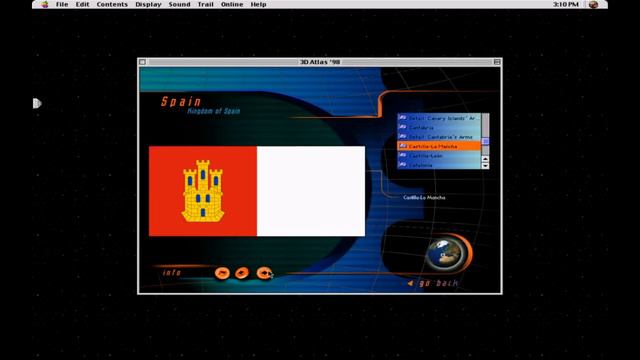Click the control strip tab at screen edge
Image resolution: width=640 pixels, height=360 pixels.
point(37,103)
